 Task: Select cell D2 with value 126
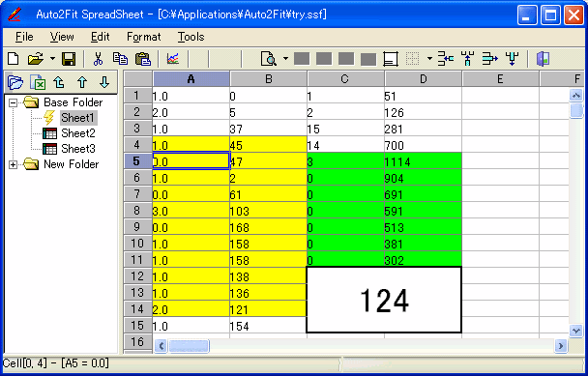[x=423, y=112]
